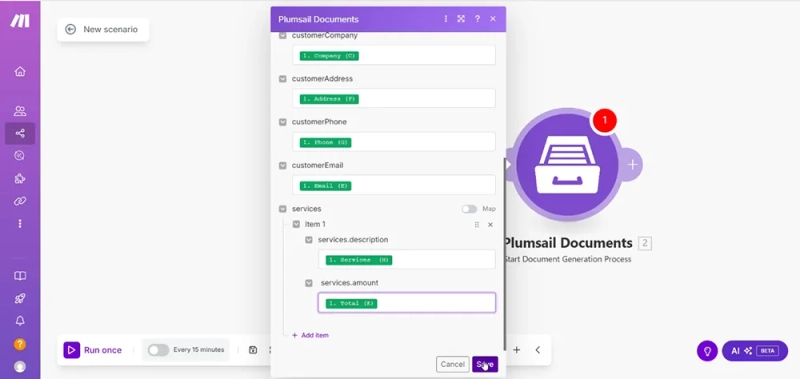This screenshot has height=379, width=800.
Task: Click the plus icon in the bottom toolbar
Action: coord(516,350)
